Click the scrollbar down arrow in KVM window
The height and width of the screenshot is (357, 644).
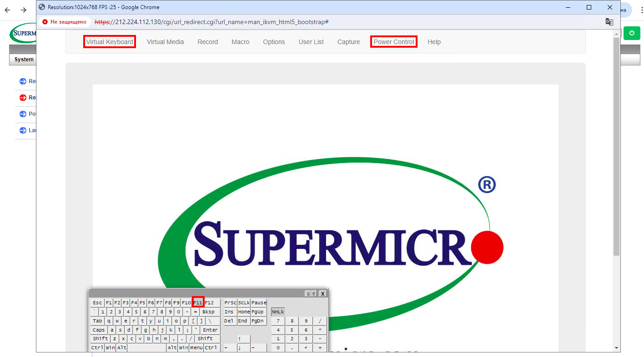click(616, 348)
